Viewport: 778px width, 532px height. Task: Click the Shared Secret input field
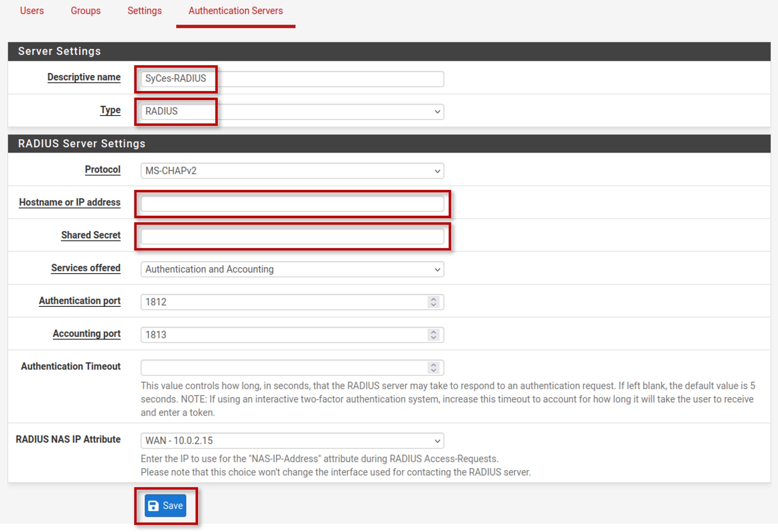tap(292, 237)
